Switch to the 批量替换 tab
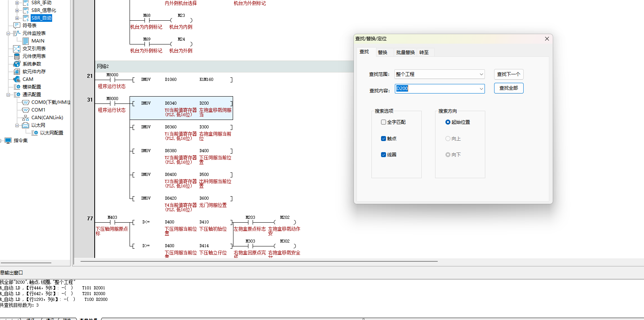 (x=405, y=53)
